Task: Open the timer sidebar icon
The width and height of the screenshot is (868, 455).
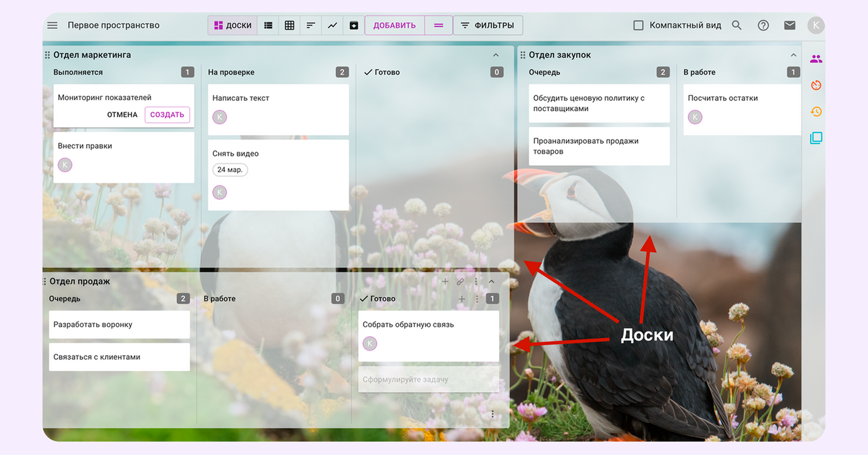Action: point(816,85)
